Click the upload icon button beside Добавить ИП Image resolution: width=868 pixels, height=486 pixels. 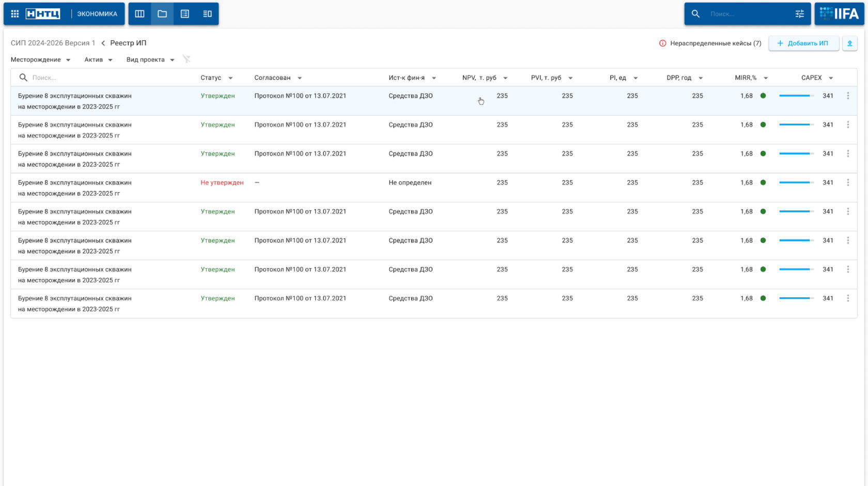click(850, 43)
